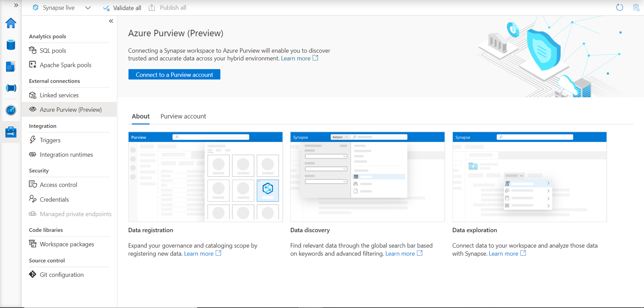Click the Integration runtimes icon
The width and height of the screenshot is (644, 308).
pos(33,154)
